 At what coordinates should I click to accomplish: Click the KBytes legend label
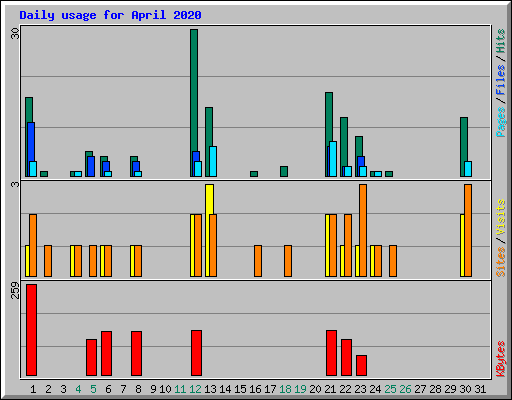tap(500, 359)
